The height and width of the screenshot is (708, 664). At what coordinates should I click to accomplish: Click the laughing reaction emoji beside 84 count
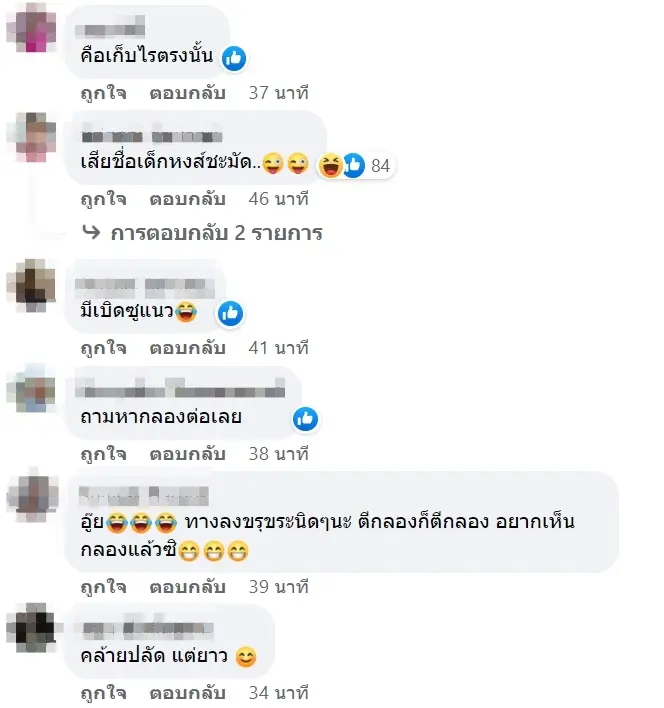pos(330,165)
